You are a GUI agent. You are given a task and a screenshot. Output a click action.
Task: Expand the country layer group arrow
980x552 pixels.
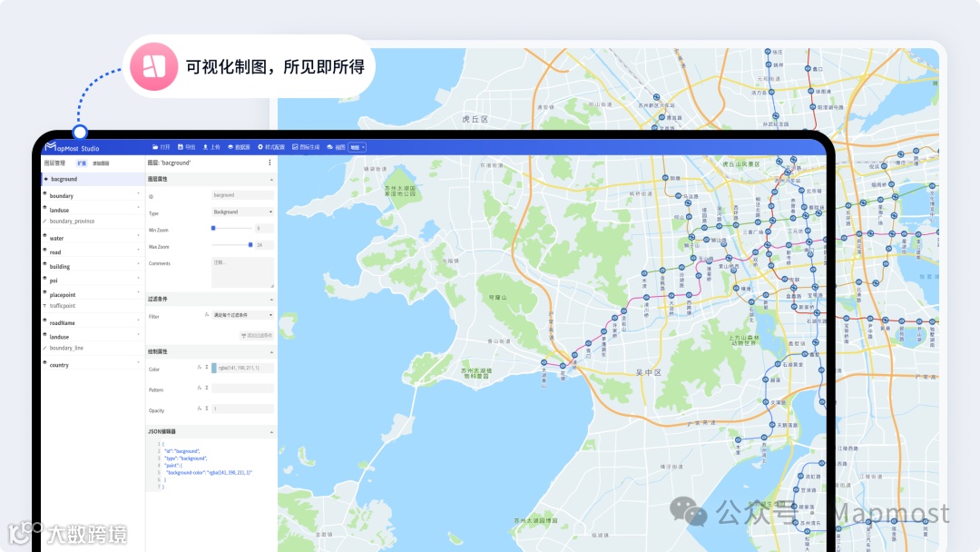[x=139, y=362]
